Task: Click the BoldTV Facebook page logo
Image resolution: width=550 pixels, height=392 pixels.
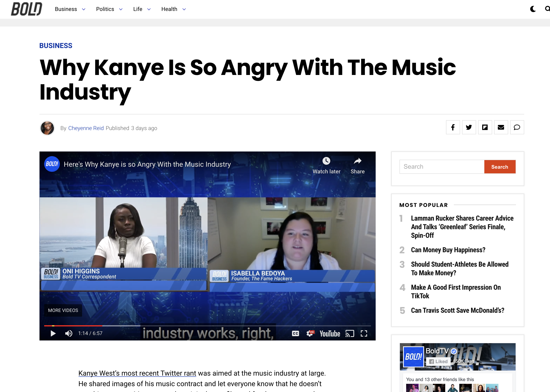Action: [413, 357]
